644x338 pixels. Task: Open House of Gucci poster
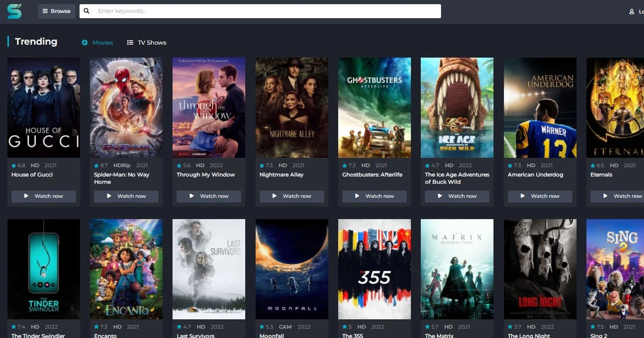pos(44,108)
